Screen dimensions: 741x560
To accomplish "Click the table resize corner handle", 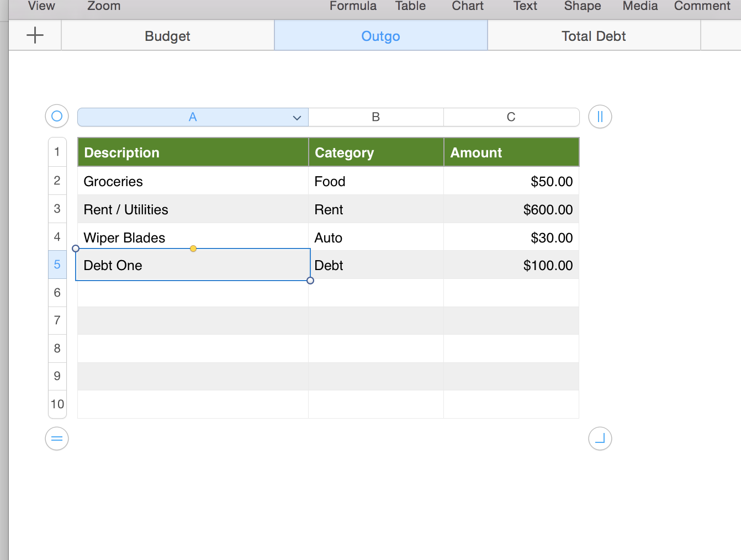I will tap(600, 439).
